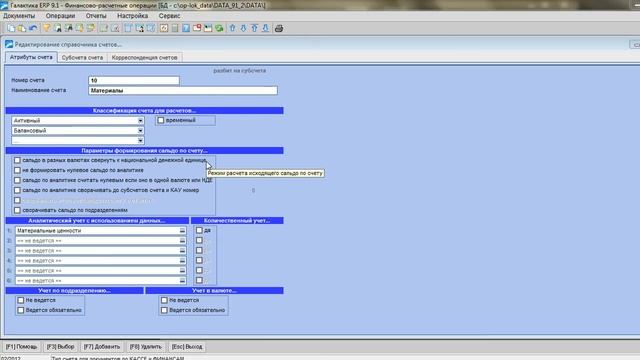Click the jump-to-last down arrow icon
Screen dimensions: 640x360
click(265, 28)
